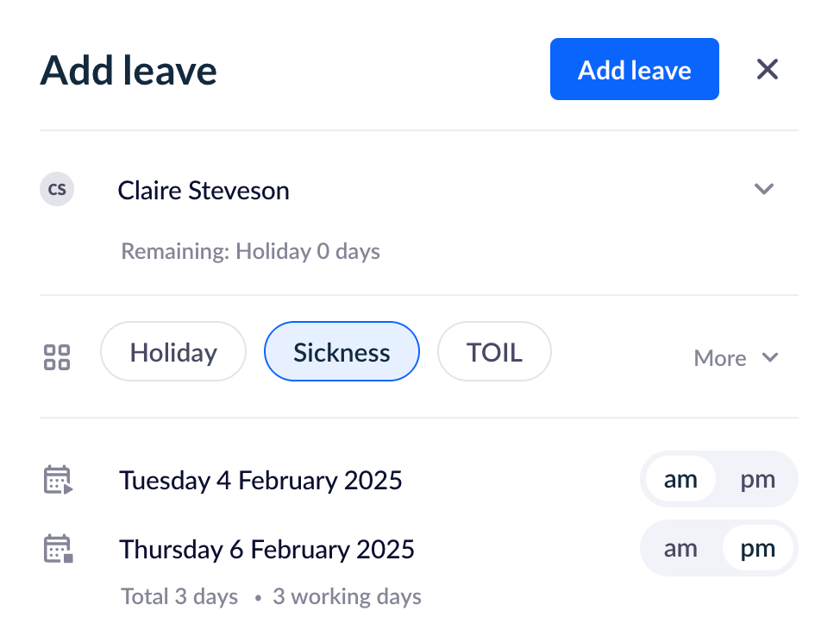Select the Holiday leave type

coord(172,351)
